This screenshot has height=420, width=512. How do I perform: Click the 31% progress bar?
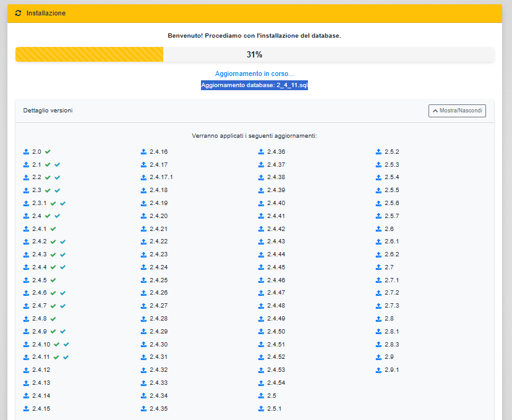tap(254, 54)
